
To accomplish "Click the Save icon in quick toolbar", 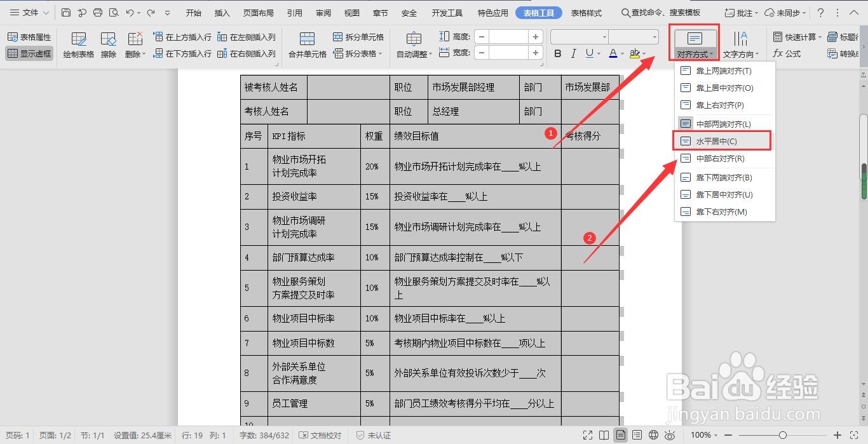I will pos(66,13).
